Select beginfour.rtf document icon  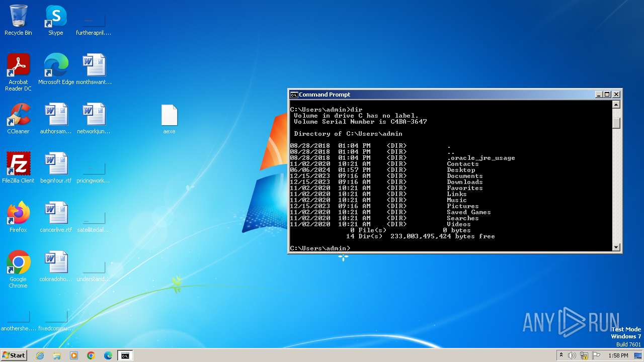[x=56, y=168]
